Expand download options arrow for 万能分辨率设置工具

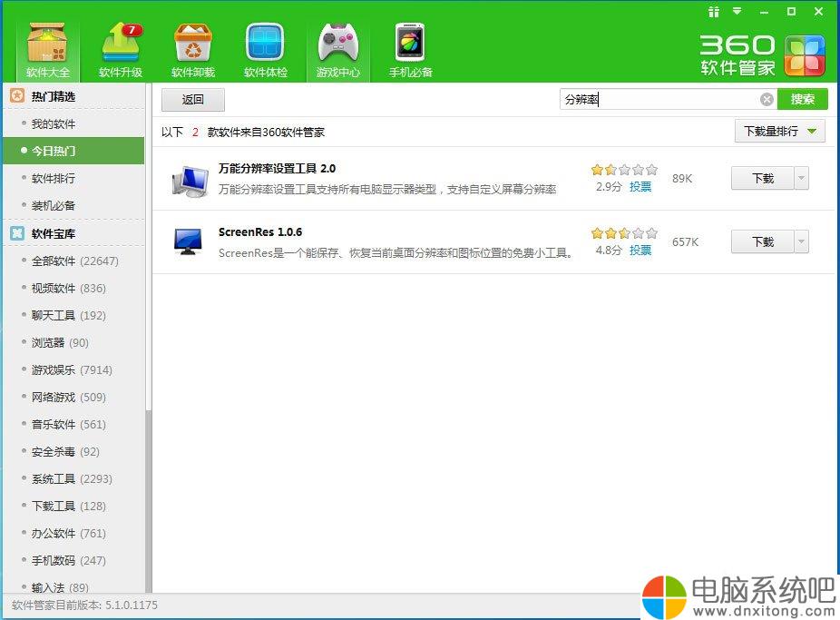pos(801,179)
